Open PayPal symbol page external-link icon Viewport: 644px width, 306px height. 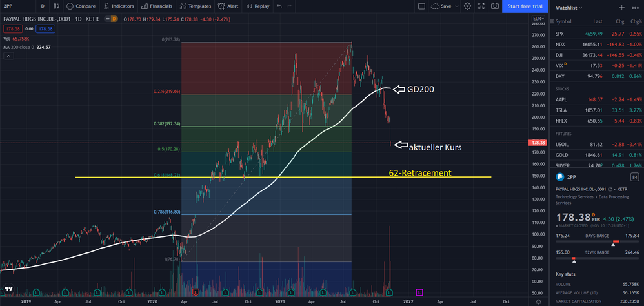pos(610,189)
